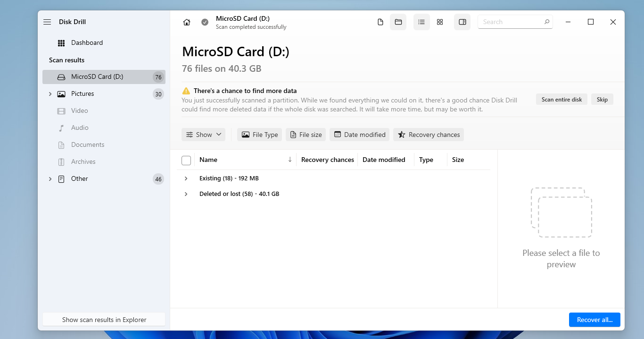
Task: Open the hamburger menu next to Disk Drill
Action: click(47, 22)
